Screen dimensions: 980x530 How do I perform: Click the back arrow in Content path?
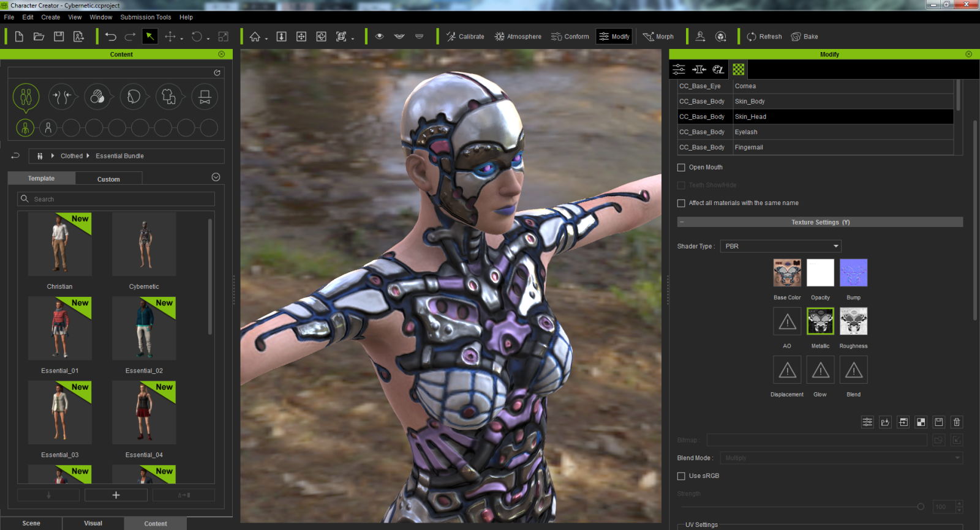click(15, 156)
